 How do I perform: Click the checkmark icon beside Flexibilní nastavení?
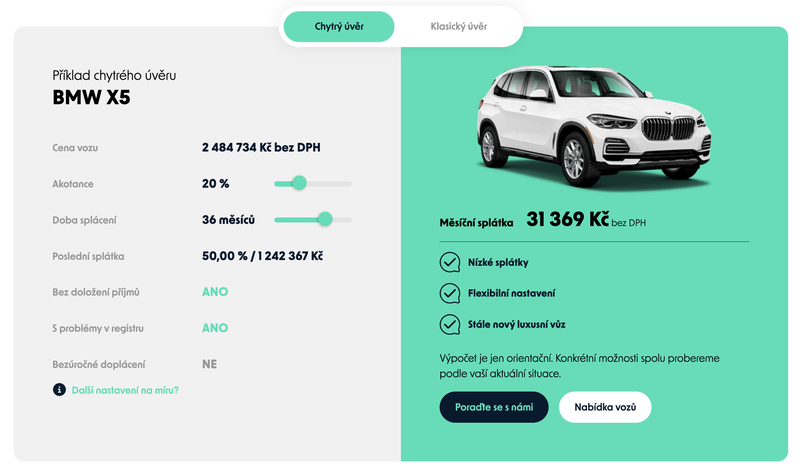[x=449, y=294]
